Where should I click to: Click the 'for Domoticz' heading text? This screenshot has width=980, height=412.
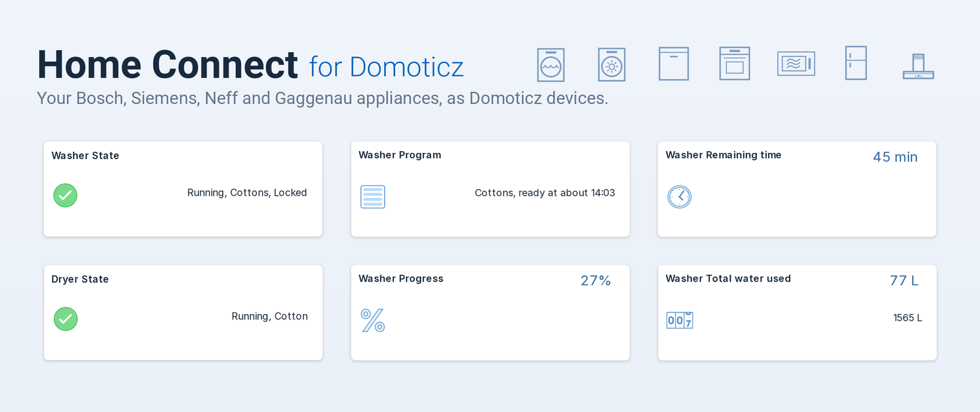click(386, 67)
